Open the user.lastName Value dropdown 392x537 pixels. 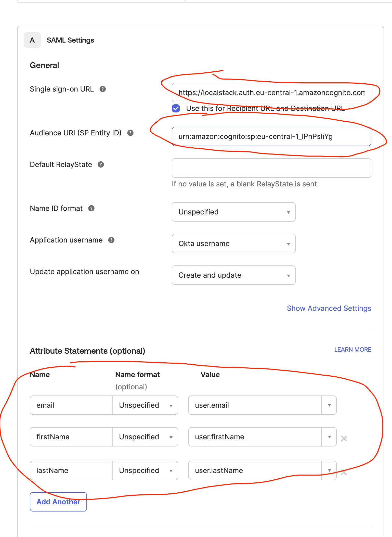[329, 470]
